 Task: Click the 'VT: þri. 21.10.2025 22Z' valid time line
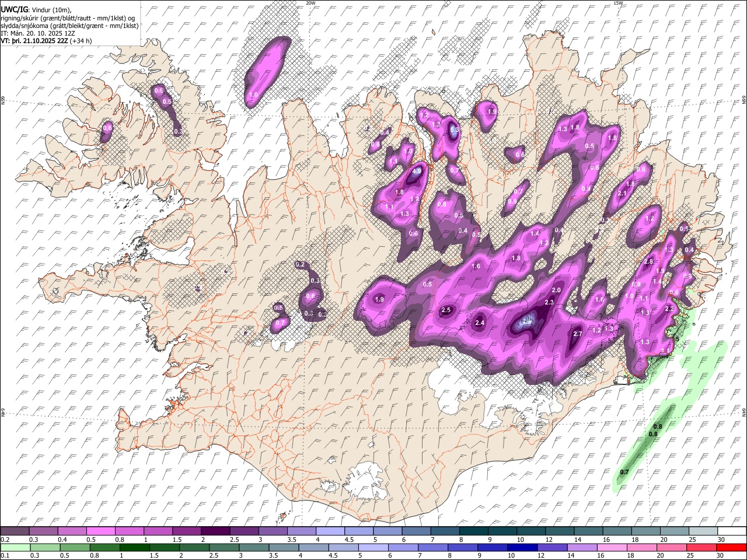[35, 41]
